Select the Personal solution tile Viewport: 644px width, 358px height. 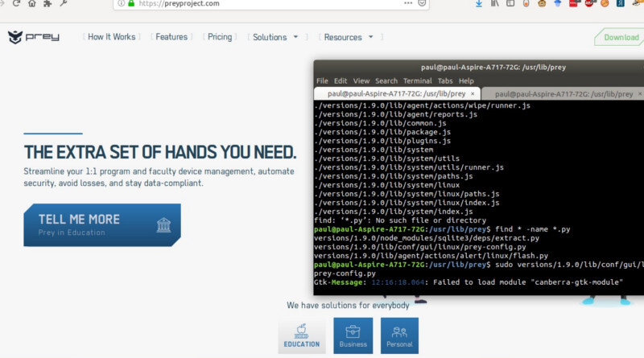click(398, 335)
